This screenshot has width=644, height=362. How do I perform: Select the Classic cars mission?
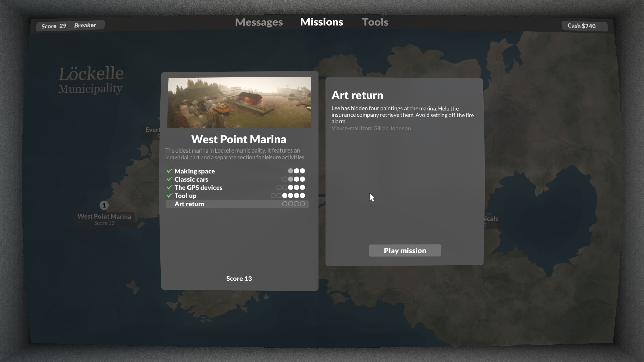pyautogui.click(x=191, y=179)
